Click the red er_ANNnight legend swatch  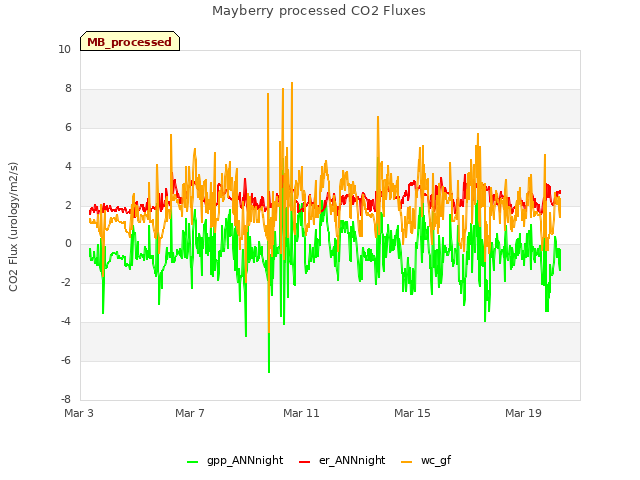[304, 462]
